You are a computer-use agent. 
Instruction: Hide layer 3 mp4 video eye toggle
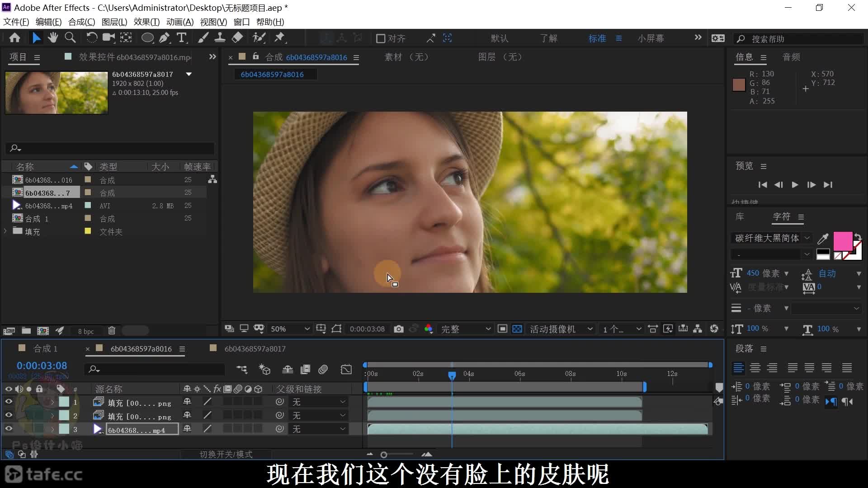tap(9, 429)
